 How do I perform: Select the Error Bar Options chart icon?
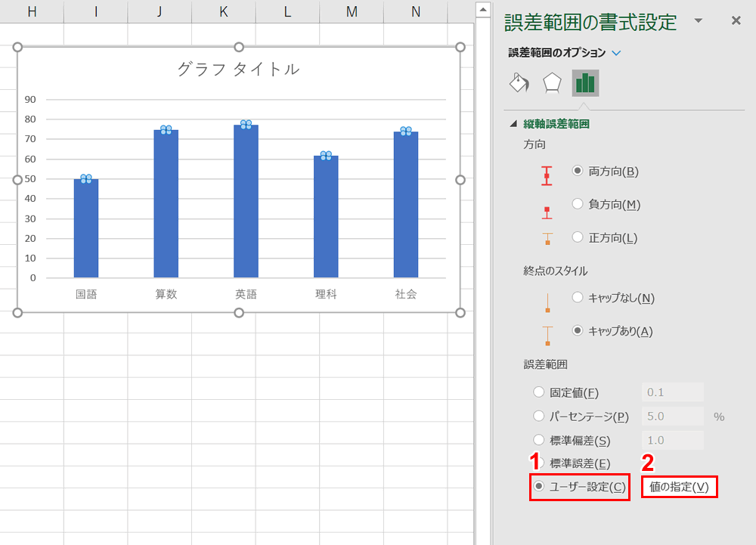[584, 82]
